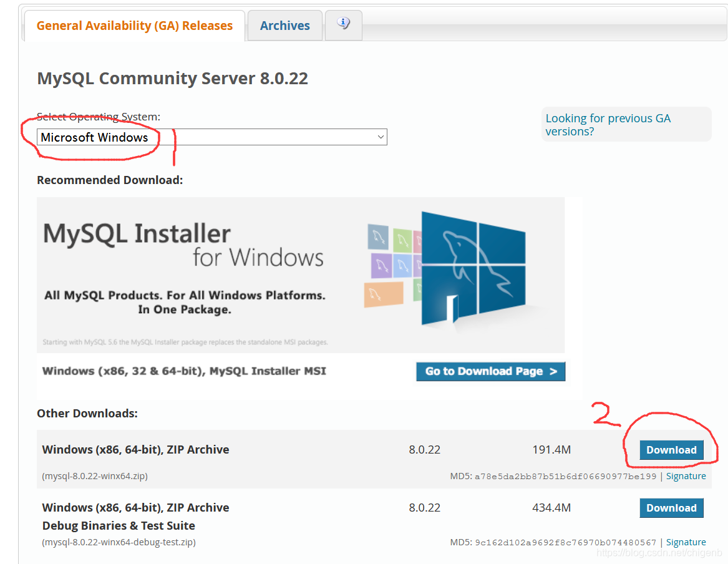Click the dropdown arrow of the OS selector
The image size is (728, 564).
(x=381, y=137)
